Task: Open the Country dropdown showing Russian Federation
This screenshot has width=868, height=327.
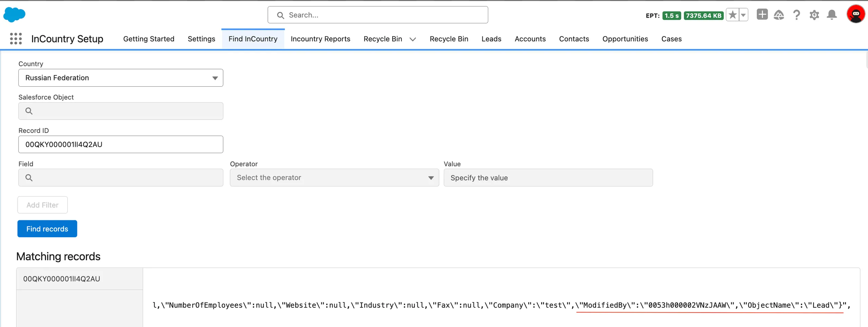Action: click(121, 78)
